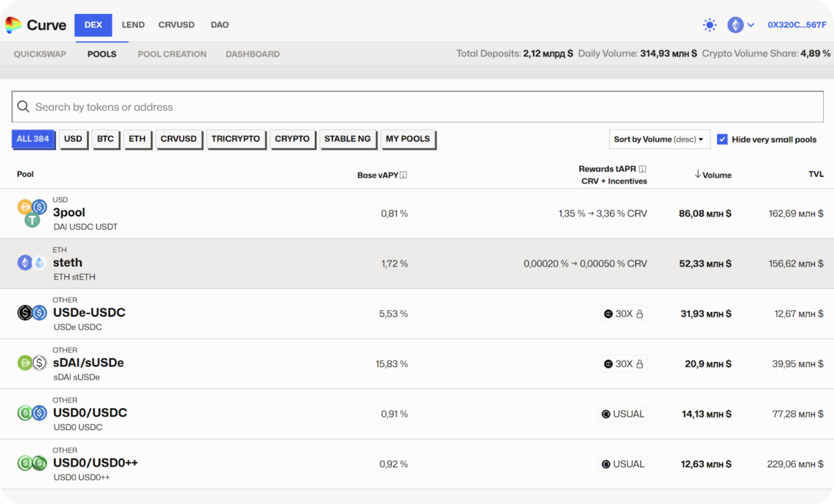
Task: Select the ALL 384 filter
Action: (33, 139)
